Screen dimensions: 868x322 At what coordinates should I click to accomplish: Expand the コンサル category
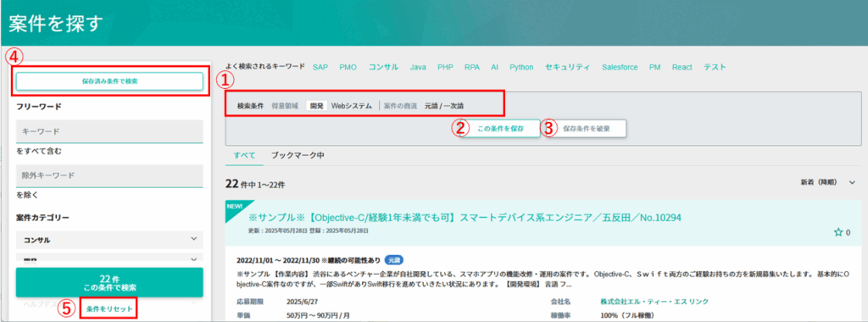[x=109, y=240]
